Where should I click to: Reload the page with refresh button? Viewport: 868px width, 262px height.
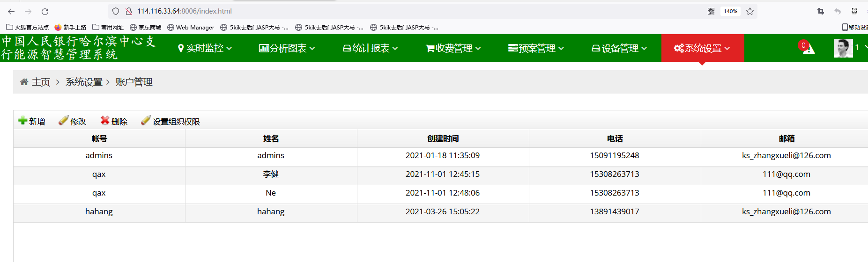(45, 11)
